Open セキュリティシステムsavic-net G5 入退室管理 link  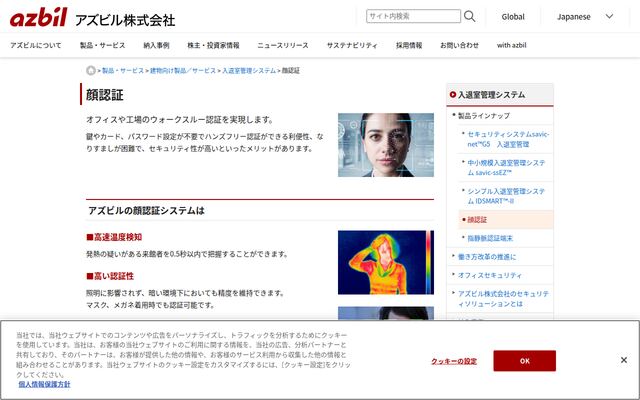coord(508,139)
